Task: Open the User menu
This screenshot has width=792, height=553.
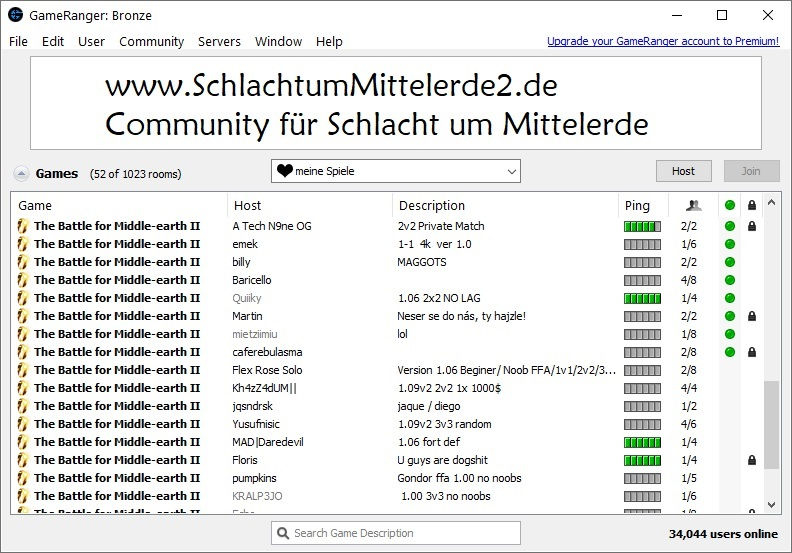Action: pyautogui.click(x=91, y=41)
